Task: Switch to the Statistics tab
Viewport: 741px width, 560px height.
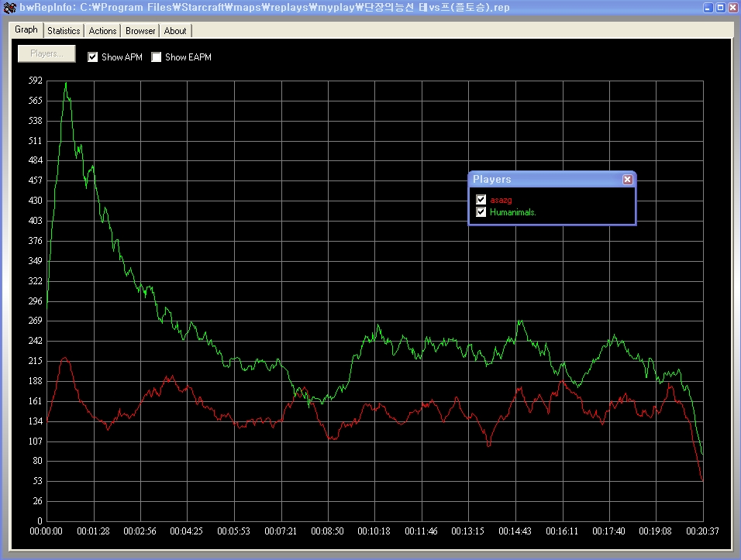Action: click(x=64, y=31)
